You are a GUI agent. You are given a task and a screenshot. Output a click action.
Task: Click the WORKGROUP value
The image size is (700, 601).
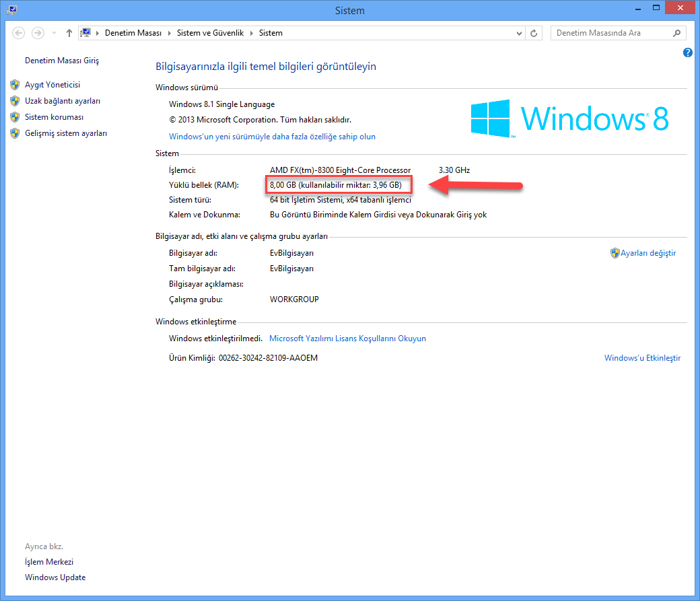[294, 299]
